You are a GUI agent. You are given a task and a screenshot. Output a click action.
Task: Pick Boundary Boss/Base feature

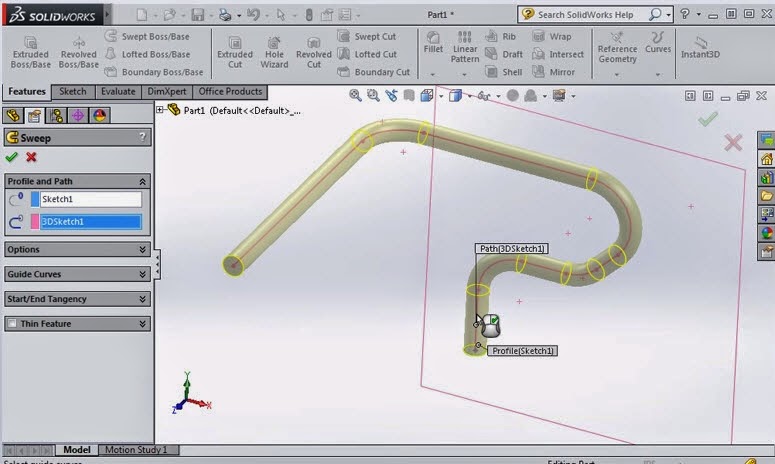click(x=154, y=72)
